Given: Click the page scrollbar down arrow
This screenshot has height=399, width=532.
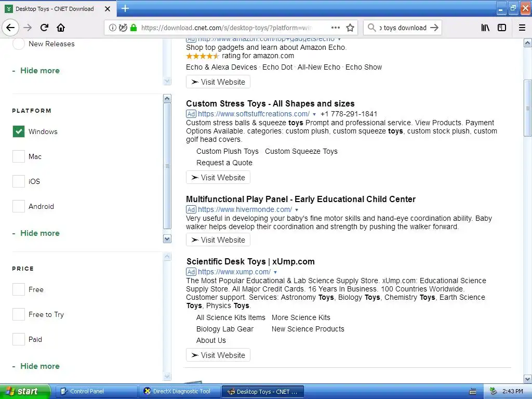Looking at the screenshot, I should pyautogui.click(x=528, y=379).
